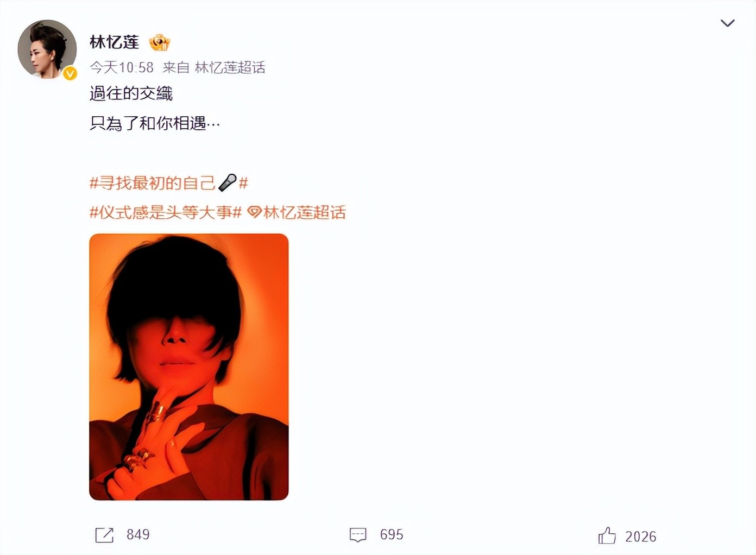
Task: Open hashtag #仪式感是头等大事#
Action: point(165,212)
